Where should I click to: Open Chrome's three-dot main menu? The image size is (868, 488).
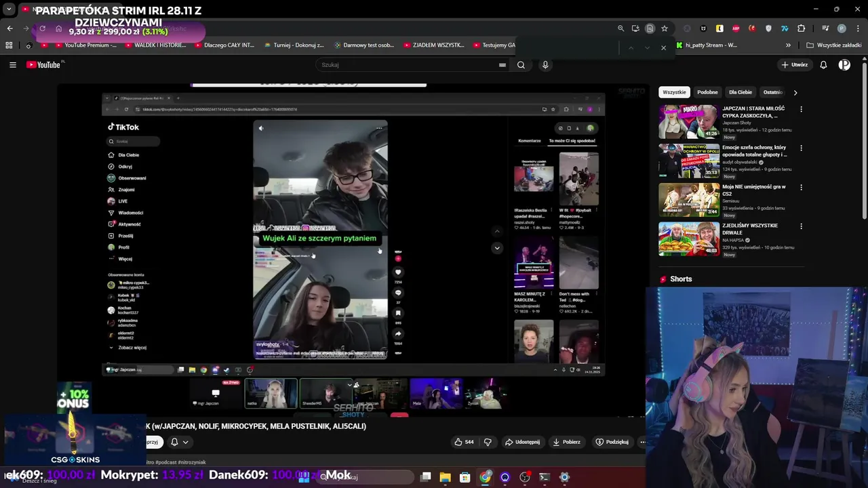(x=857, y=28)
